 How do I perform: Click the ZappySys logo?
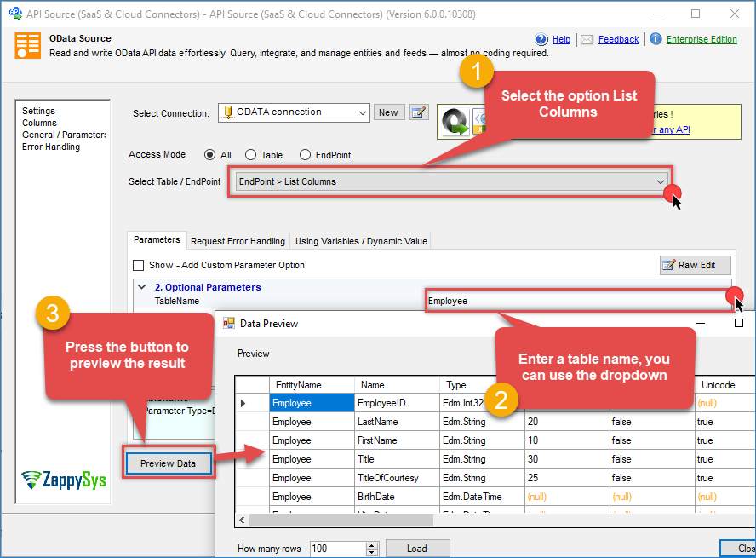(x=64, y=480)
